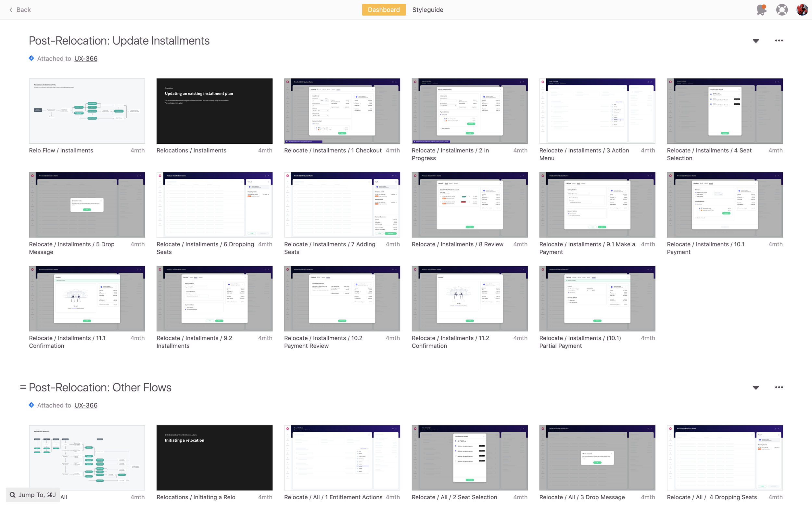Open the 3 Action Menu thumbnail
Screen dimensions: 812x508
click(x=597, y=111)
